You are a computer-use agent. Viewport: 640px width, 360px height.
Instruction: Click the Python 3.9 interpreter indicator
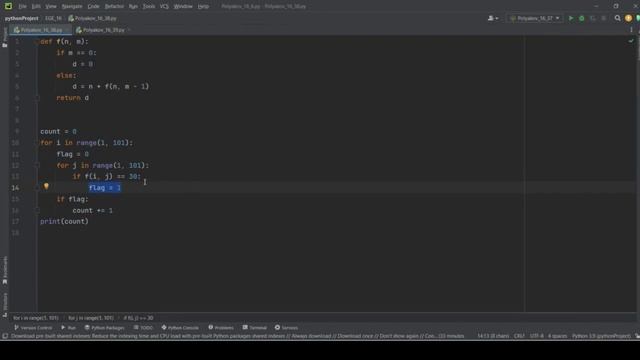(x=601, y=336)
